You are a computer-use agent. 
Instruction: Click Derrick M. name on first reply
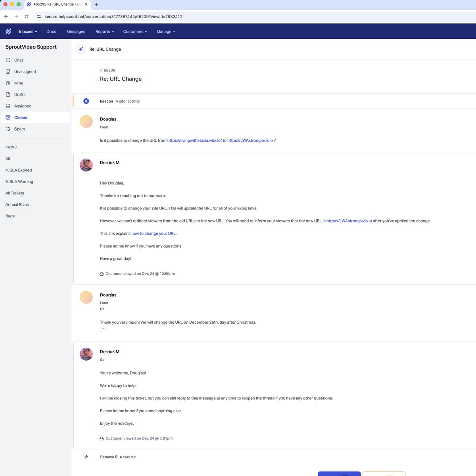110,163
